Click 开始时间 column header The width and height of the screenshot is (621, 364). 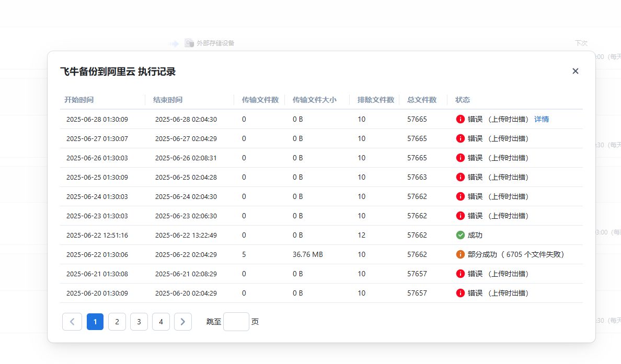tap(79, 100)
